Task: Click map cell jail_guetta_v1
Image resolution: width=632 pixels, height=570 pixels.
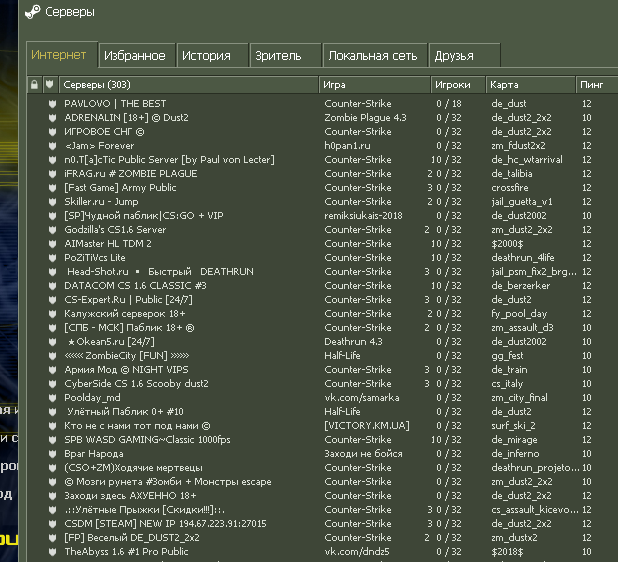Action: coord(522,202)
